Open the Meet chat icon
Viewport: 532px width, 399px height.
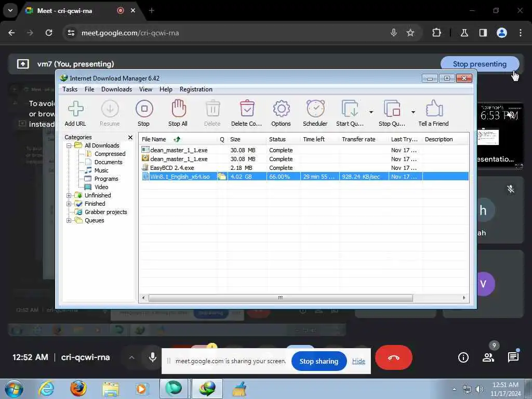(x=513, y=357)
